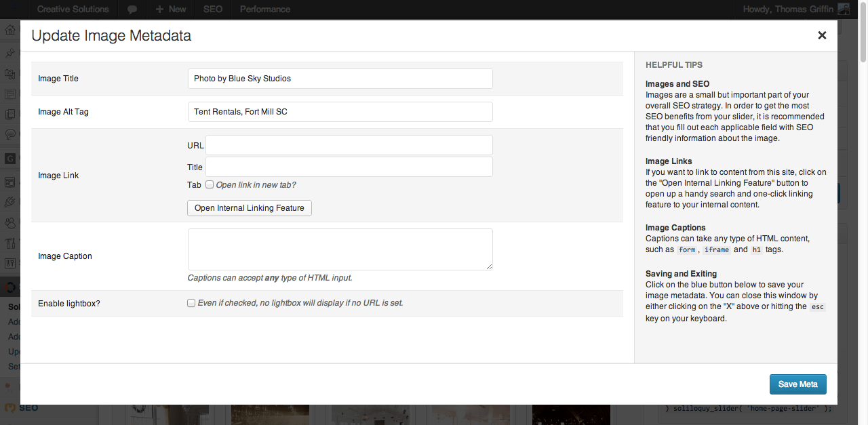Click the Save Meta button

point(797,384)
